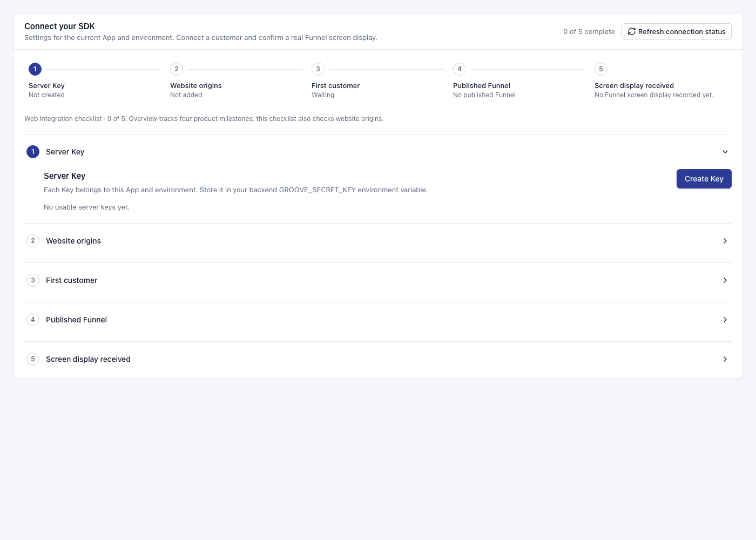Image resolution: width=756 pixels, height=540 pixels.
Task: Select step 4 circle in top stepper
Action: click(x=460, y=69)
